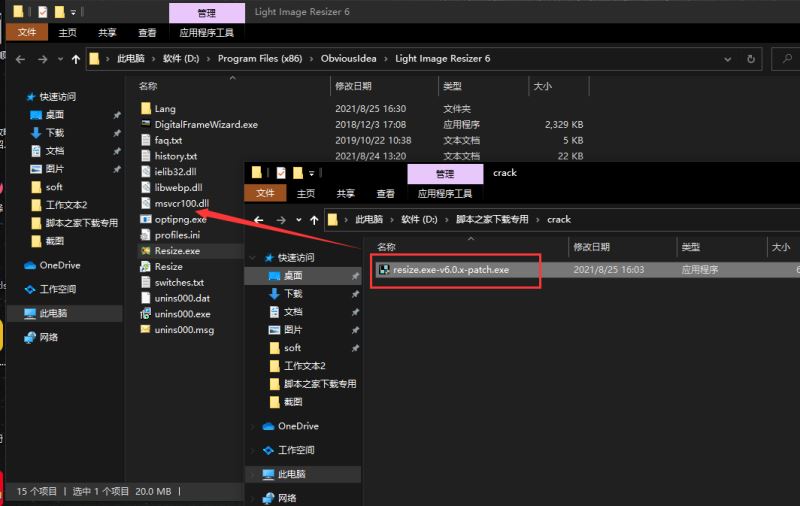Select history.txt file

(168, 156)
